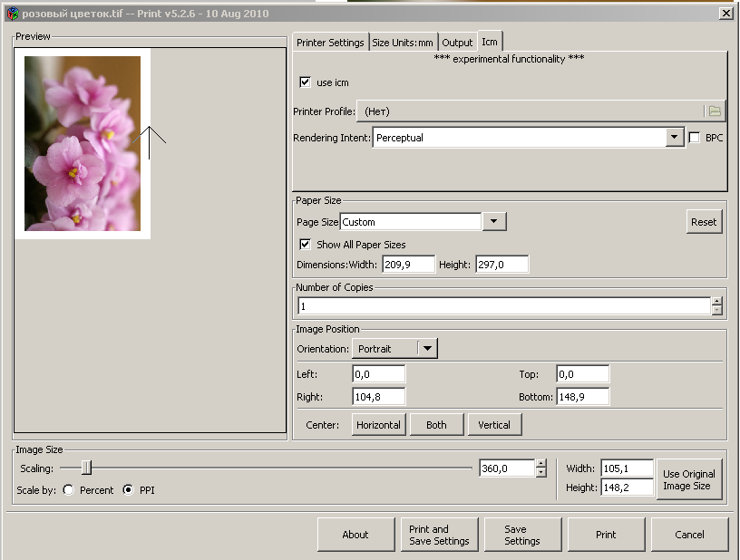Click the Scaling slider handle
This screenshot has width=740, height=560.
(x=86, y=468)
